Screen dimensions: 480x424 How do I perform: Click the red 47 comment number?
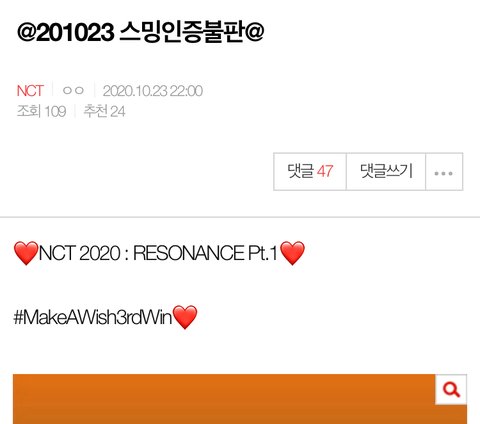tap(325, 171)
